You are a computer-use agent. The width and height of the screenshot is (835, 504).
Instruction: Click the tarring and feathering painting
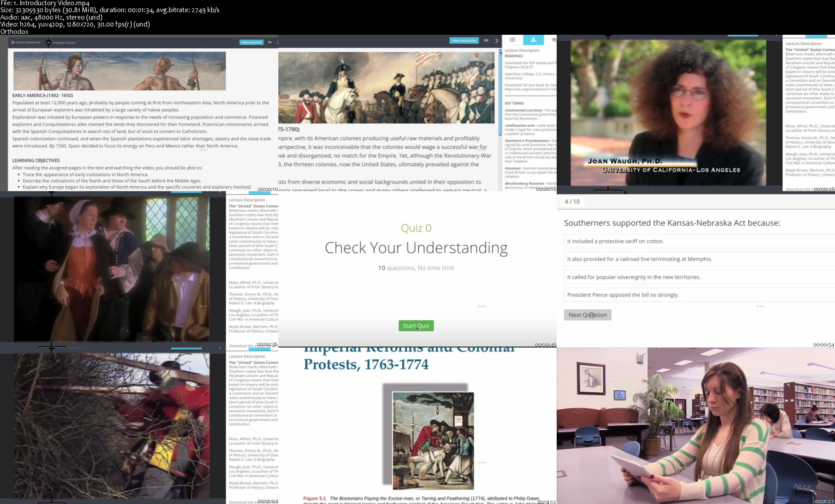pyautogui.click(x=433, y=441)
